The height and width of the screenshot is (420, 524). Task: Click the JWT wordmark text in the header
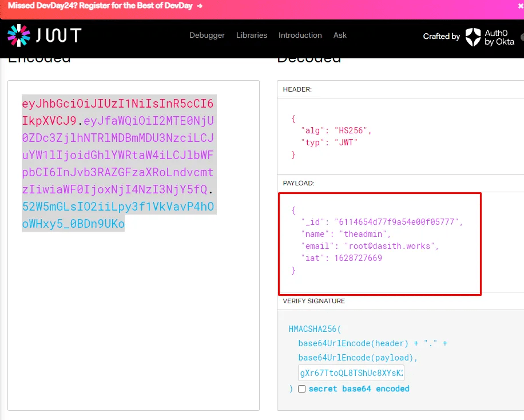coord(59,35)
